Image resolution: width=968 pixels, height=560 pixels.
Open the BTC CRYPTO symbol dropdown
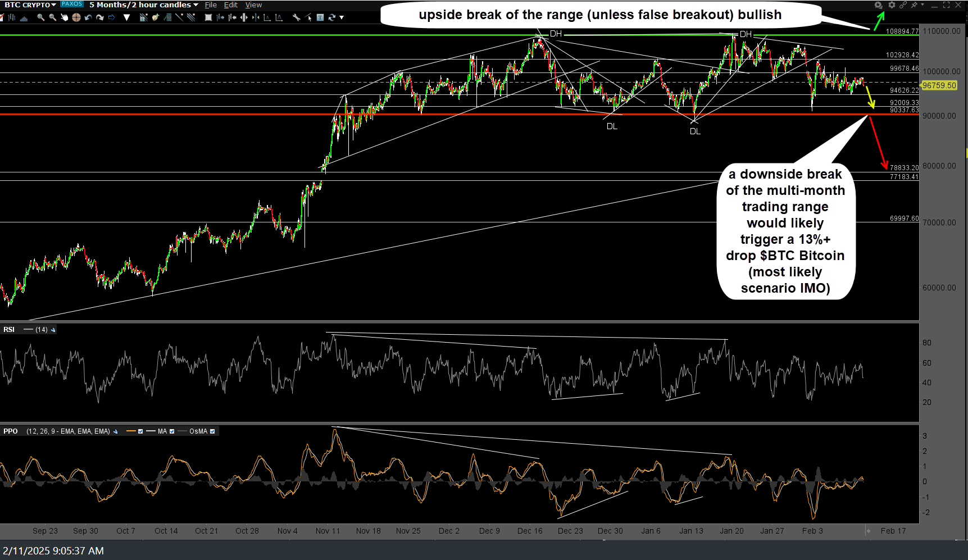coord(30,5)
